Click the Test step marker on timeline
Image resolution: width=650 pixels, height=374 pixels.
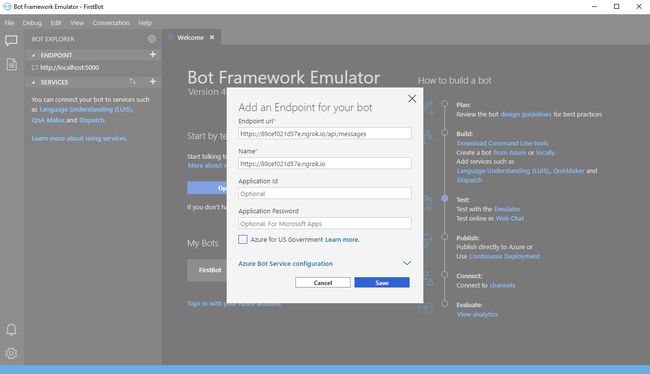coord(444,198)
